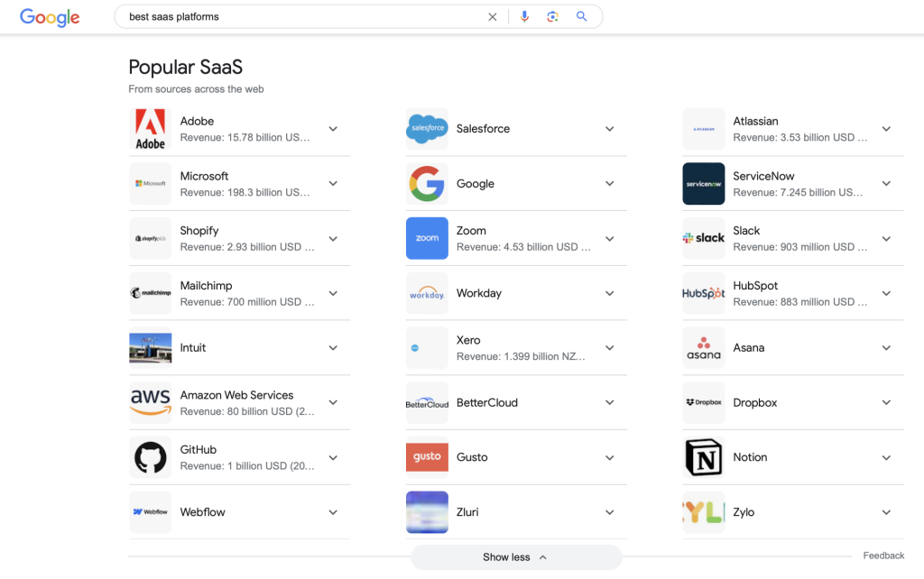This screenshot has width=924, height=579.
Task: Expand the Zoom entry chevron
Action: tap(610, 239)
